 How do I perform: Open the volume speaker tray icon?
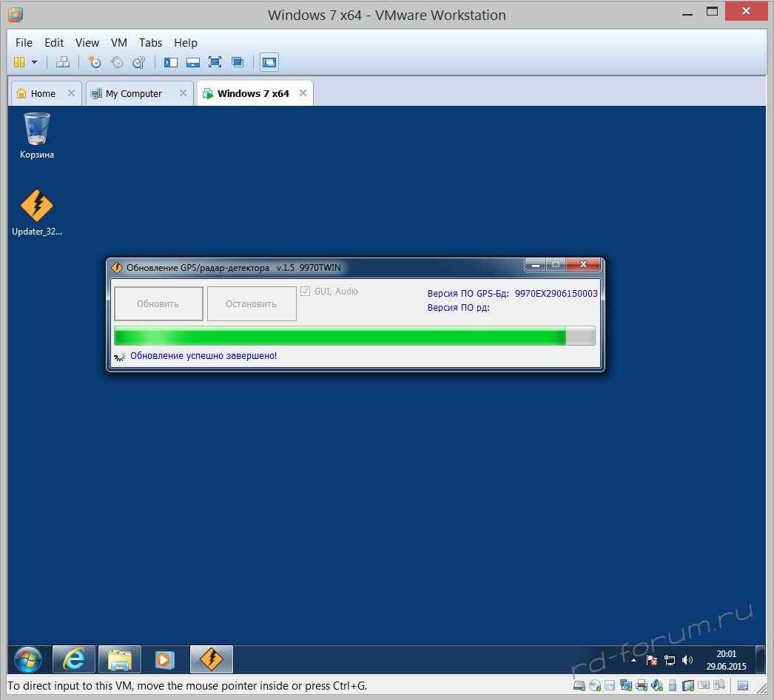click(687, 661)
